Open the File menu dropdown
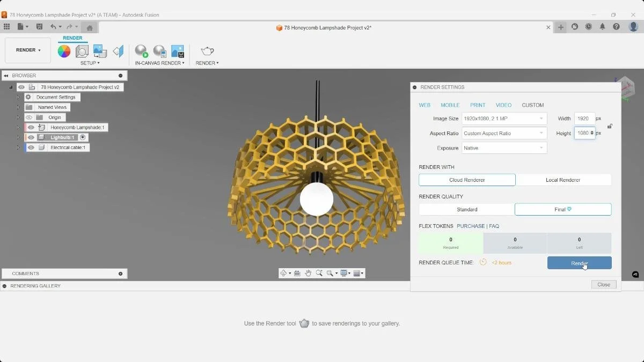 [23, 27]
